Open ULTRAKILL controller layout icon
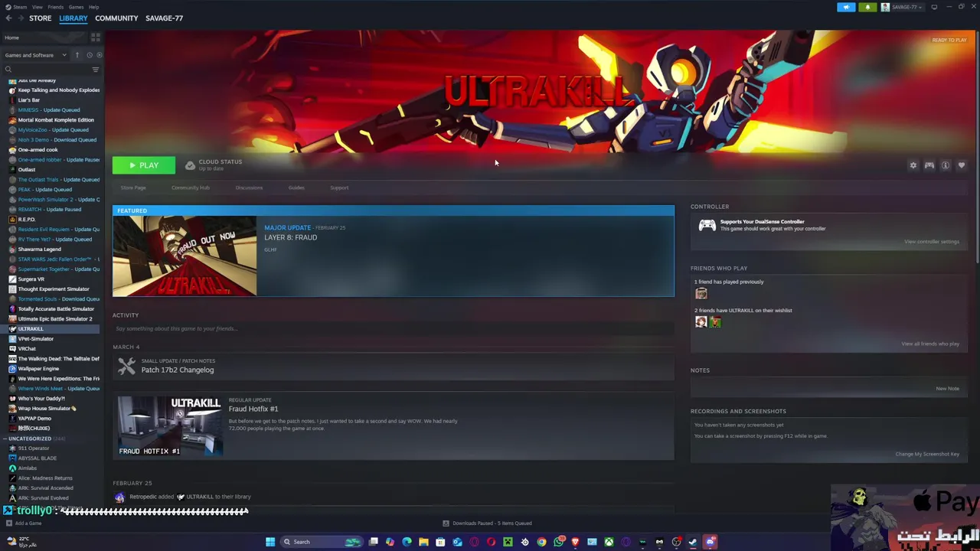The height and width of the screenshot is (551, 980). pyautogui.click(x=929, y=165)
